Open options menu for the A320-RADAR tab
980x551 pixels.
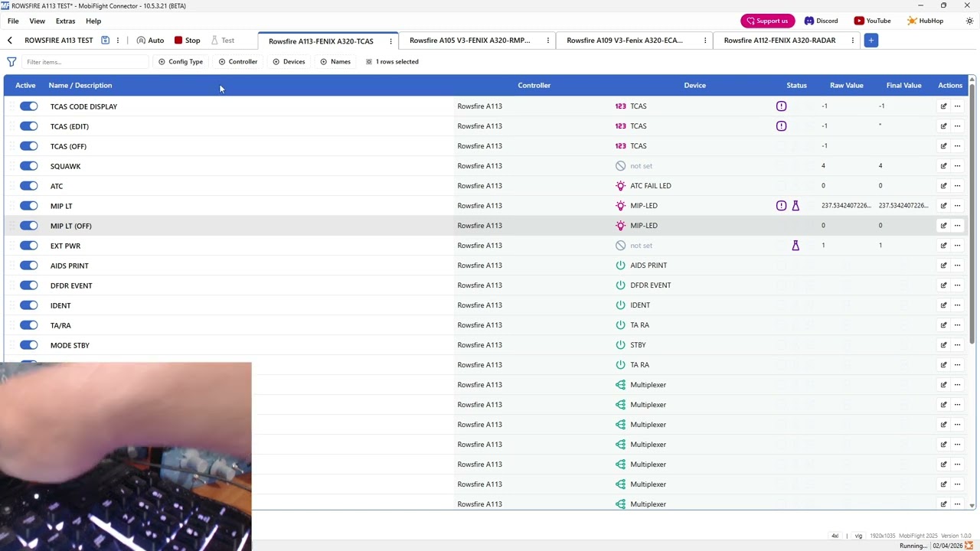coord(853,41)
